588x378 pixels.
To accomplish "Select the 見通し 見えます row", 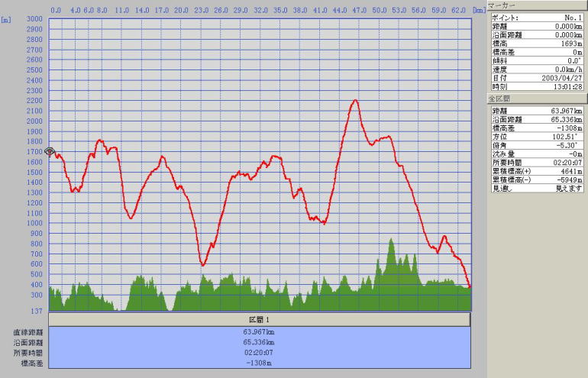I will 536,188.
